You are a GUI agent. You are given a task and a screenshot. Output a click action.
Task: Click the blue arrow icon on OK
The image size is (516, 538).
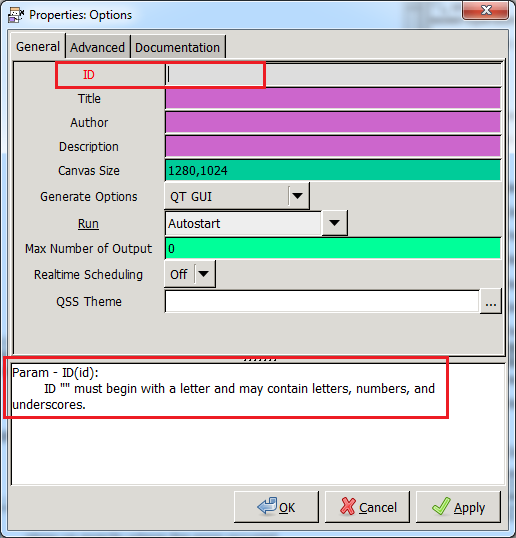pyautogui.click(x=267, y=506)
